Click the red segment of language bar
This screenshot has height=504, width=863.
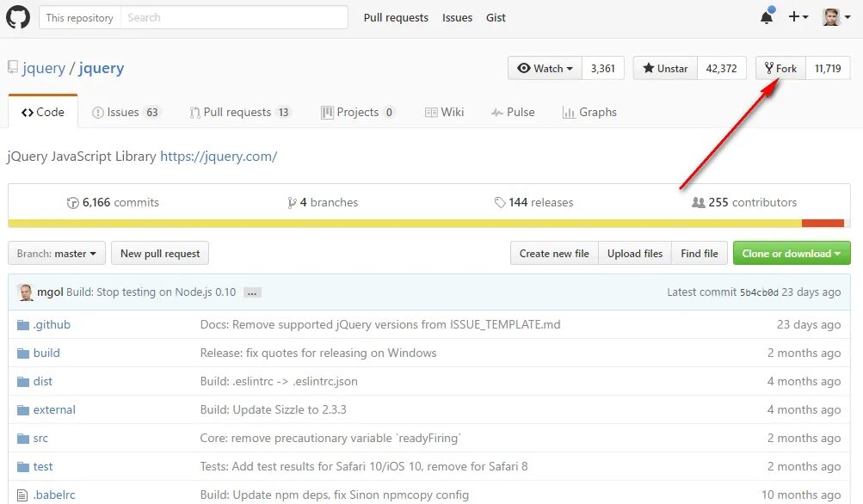click(x=823, y=224)
